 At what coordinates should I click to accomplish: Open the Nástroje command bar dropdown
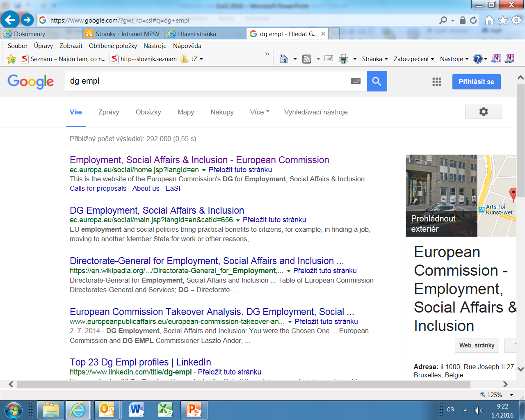(454, 59)
